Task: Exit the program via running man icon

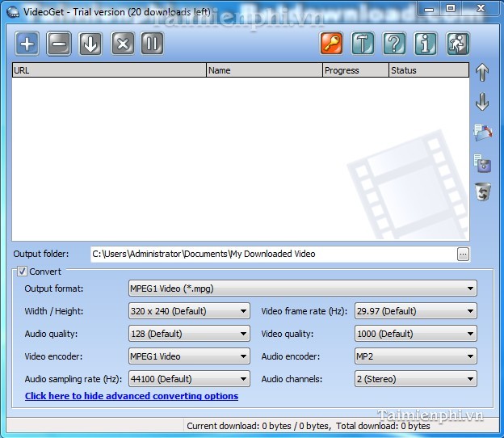Action: (458, 44)
